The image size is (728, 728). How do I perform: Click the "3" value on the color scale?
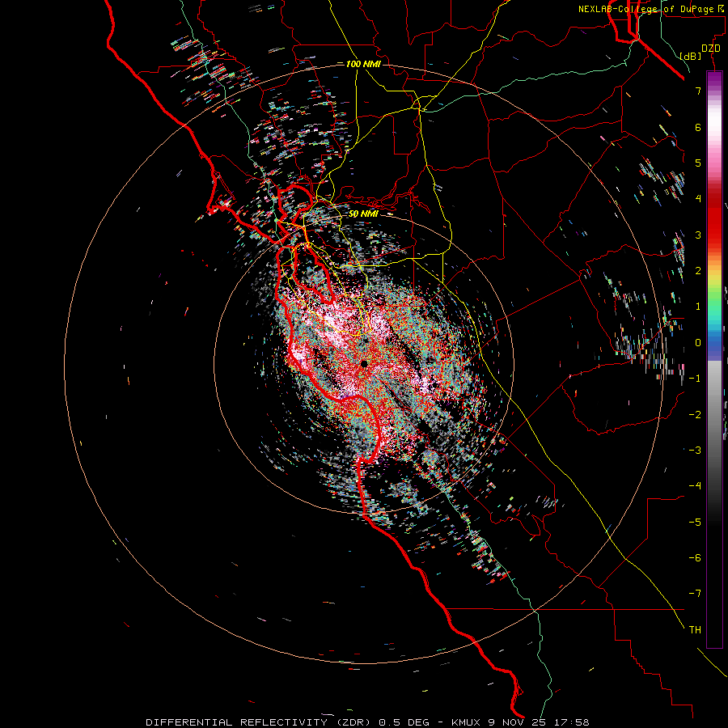[698, 235]
